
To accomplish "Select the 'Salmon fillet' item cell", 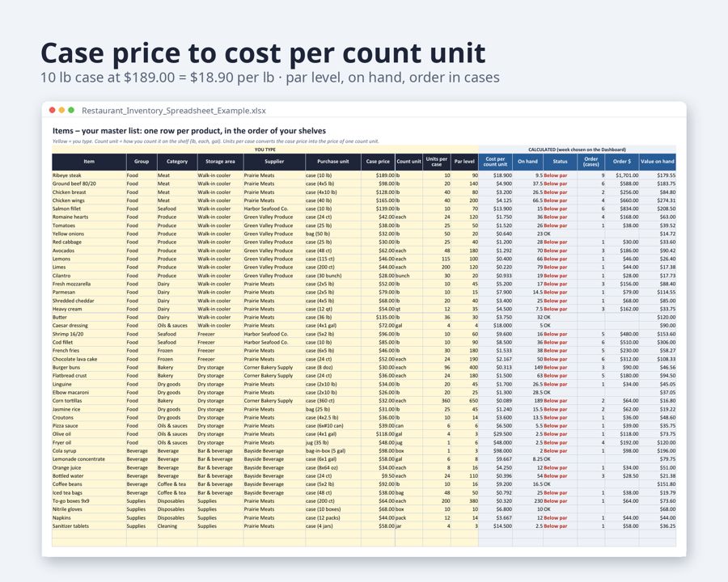I will click(89, 209).
